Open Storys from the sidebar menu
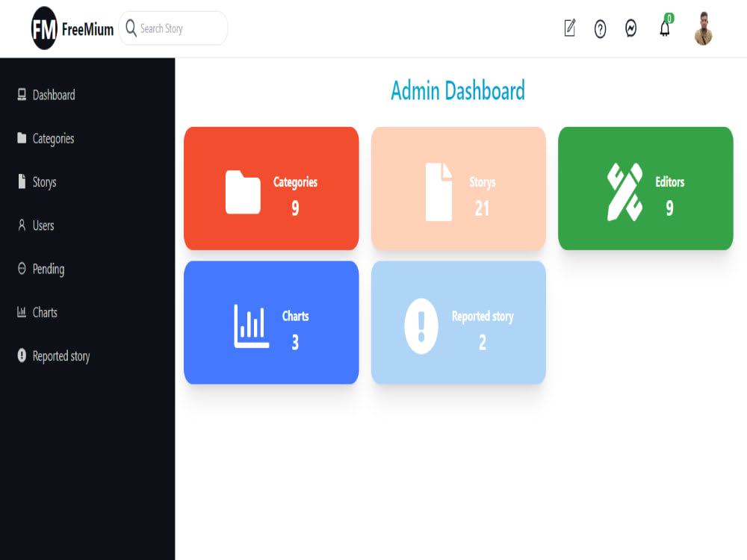The height and width of the screenshot is (560, 747). click(44, 182)
